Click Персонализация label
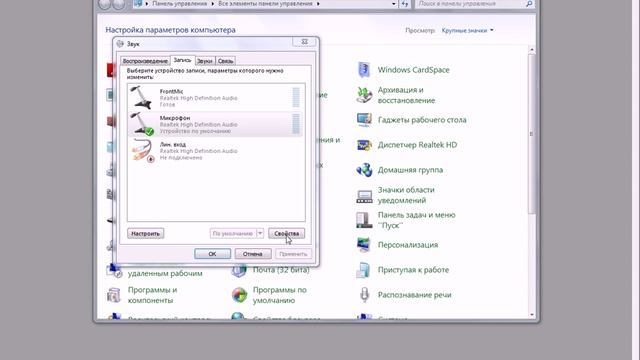This screenshot has height=360, width=640. (x=408, y=245)
